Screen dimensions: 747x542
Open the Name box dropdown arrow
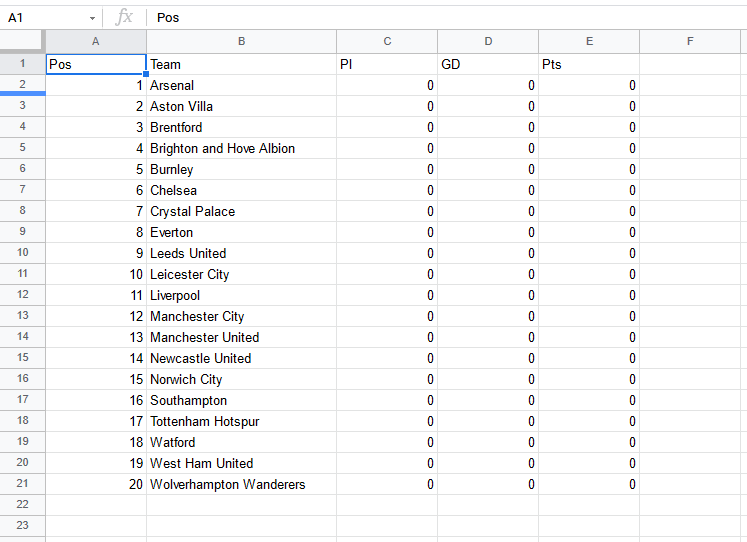92,18
